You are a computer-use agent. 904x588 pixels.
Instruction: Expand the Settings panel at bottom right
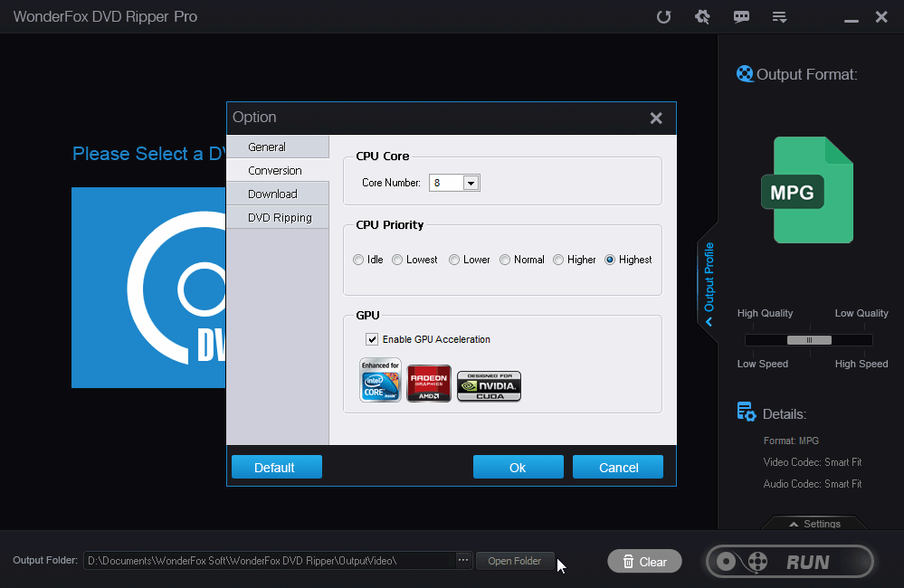pyautogui.click(x=815, y=524)
